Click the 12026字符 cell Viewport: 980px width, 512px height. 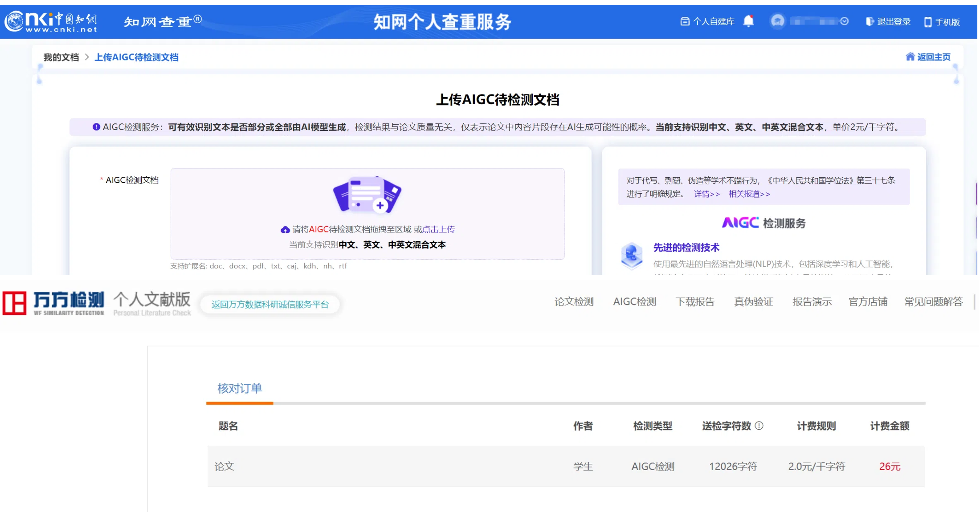pyautogui.click(x=733, y=466)
